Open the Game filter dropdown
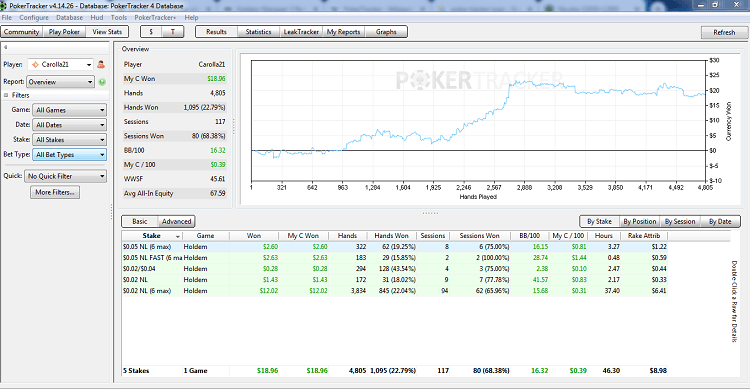The image size is (750, 389). click(69, 110)
